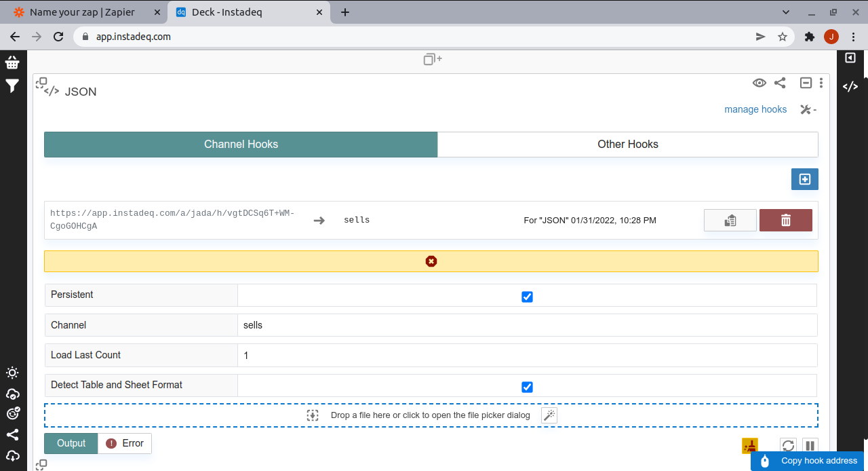Open the filter funnel in left sidebar
Screen dimensions: 868x471
(12, 86)
